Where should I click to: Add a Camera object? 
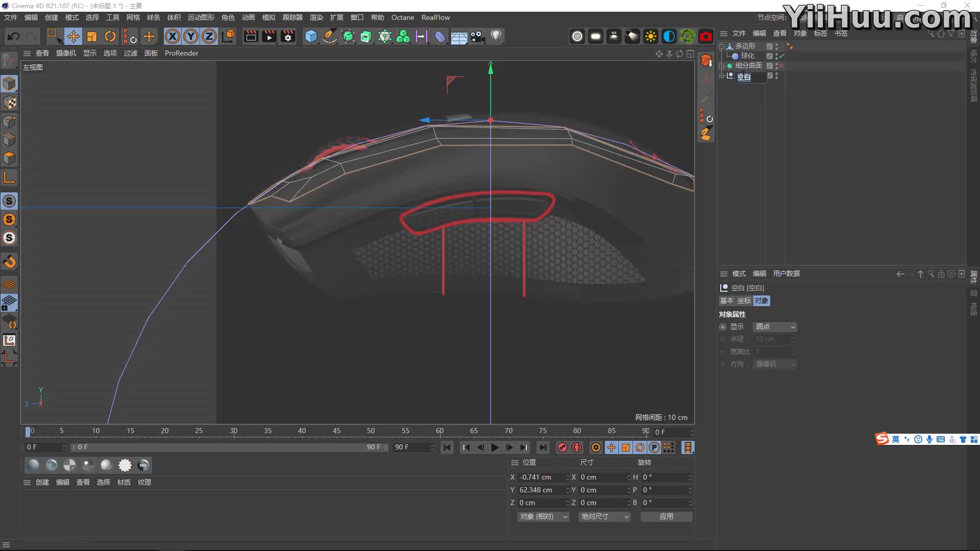coord(477,36)
